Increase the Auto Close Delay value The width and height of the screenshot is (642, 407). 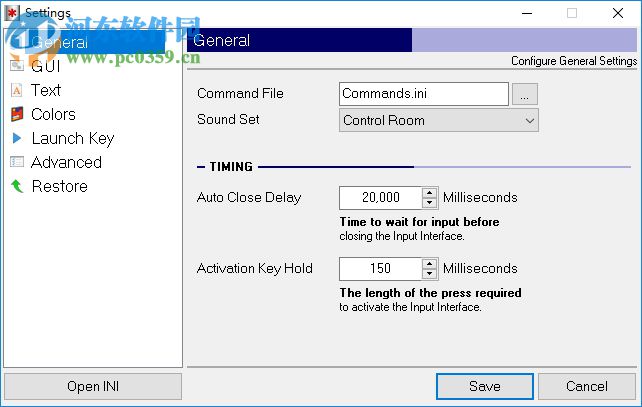[x=430, y=193]
